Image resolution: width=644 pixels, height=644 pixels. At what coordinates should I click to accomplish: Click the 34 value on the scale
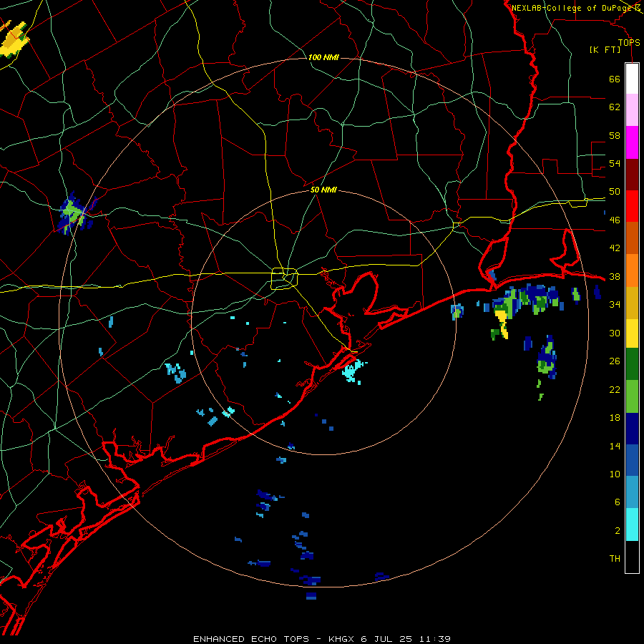[615, 304]
